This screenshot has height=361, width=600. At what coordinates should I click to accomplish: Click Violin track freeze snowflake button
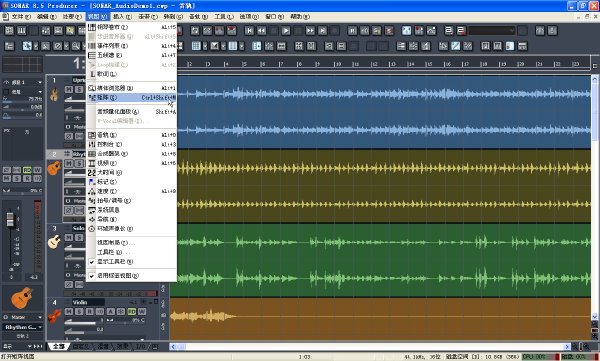tap(121, 312)
